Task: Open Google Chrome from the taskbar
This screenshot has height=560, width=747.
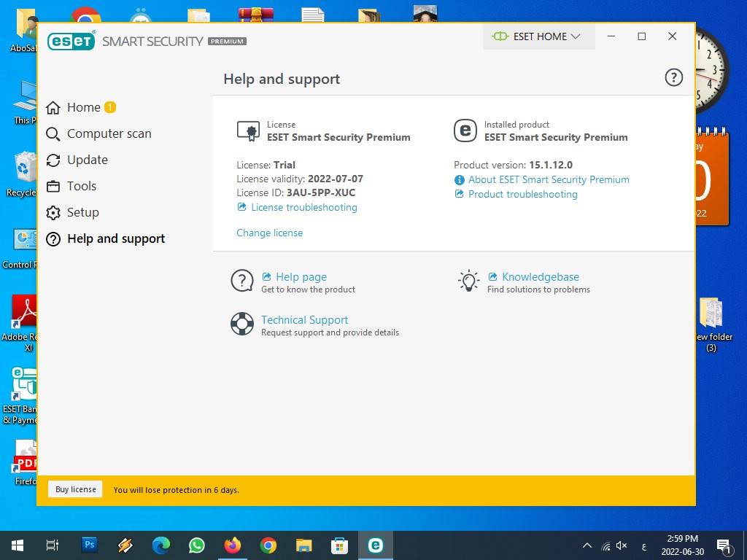Action: coord(268,545)
